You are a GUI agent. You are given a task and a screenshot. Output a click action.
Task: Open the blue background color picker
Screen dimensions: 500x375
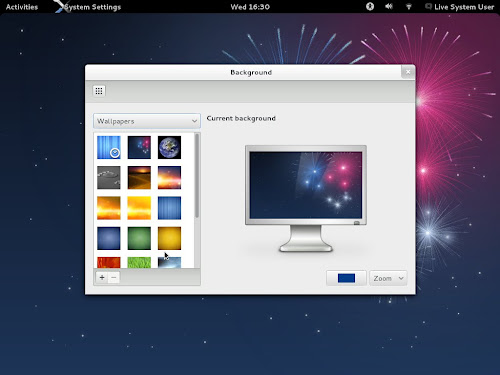[346, 278]
